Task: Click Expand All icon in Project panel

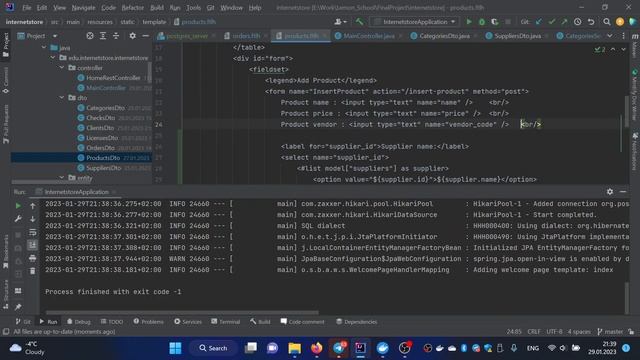Action: (x=103, y=36)
